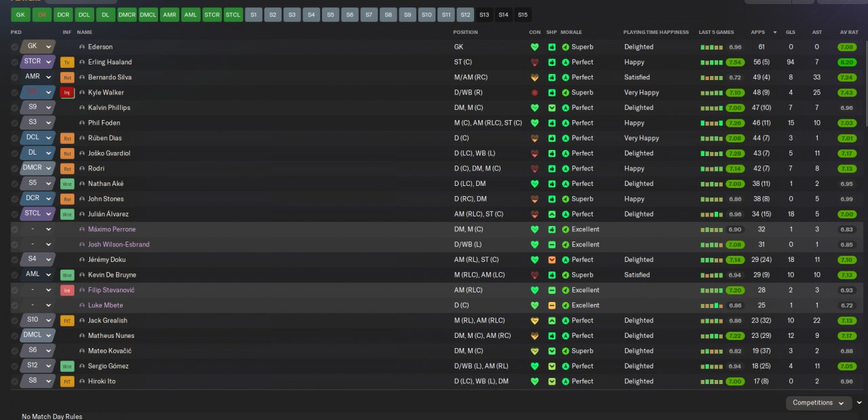
Task: Click Hiroki Ito's PrT status badge
Action: point(67,381)
